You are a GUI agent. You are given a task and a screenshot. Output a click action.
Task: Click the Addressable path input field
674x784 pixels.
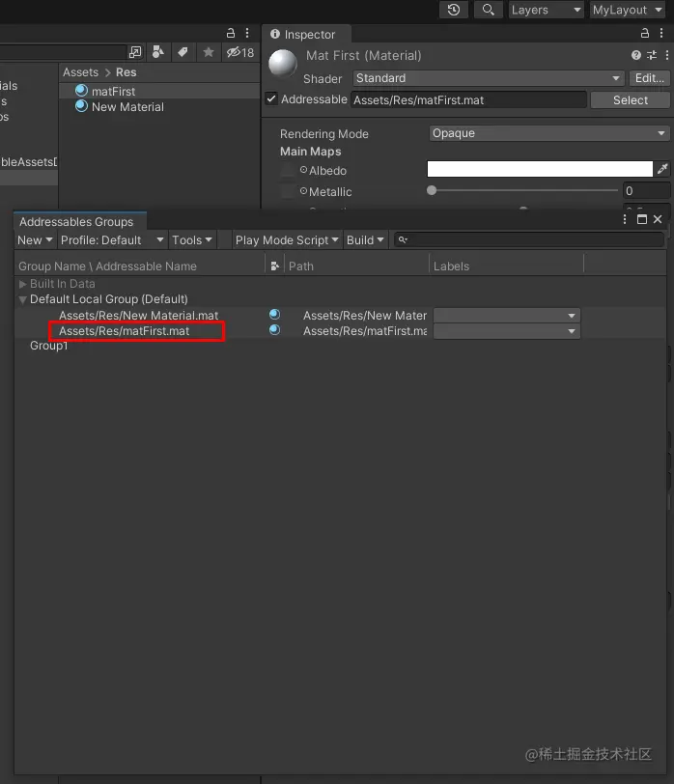(468, 99)
